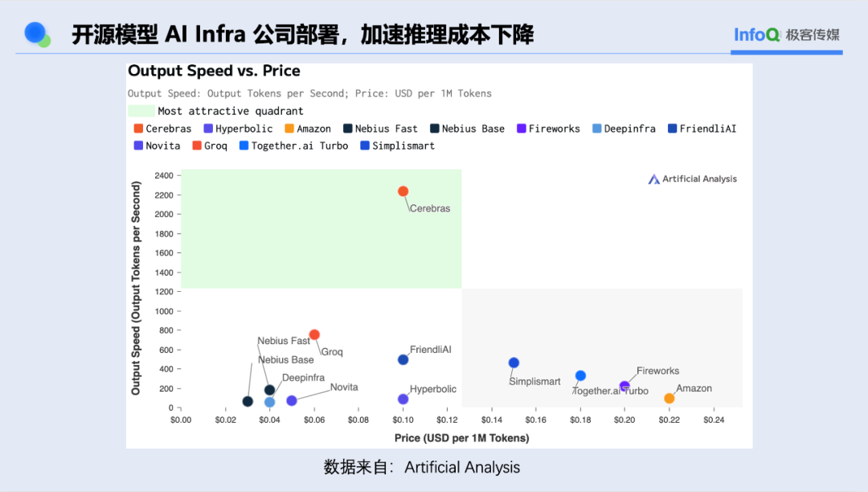This screenshot has height=492, width=868.
Task: Toggle the Cerebras legend entry
Action: click(162, 128)
